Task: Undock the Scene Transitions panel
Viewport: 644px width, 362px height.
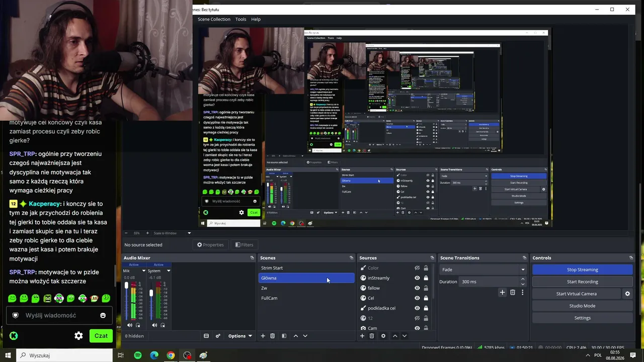Action: click(x=524, y=258)
